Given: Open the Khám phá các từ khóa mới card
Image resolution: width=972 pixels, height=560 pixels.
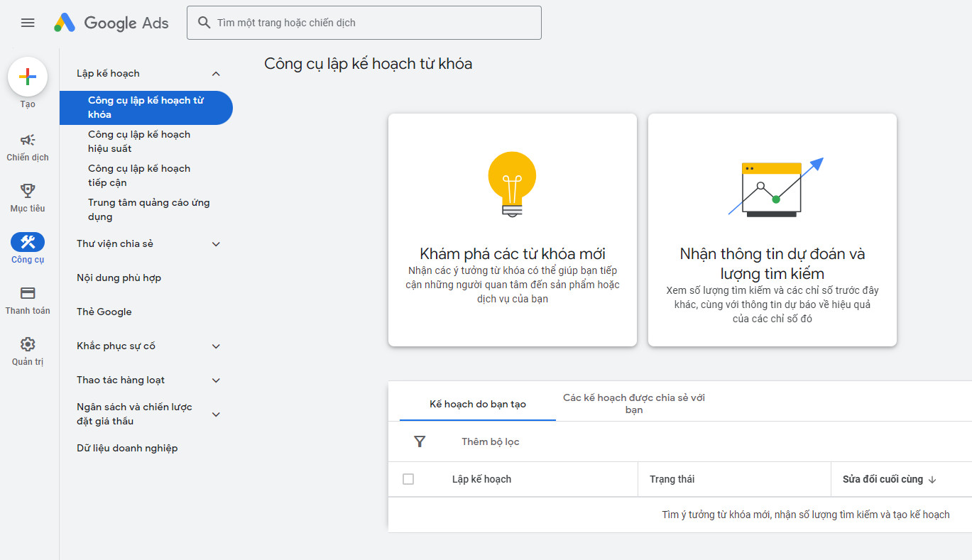Looking at the screenshot, I should click(x=512, y=229).
